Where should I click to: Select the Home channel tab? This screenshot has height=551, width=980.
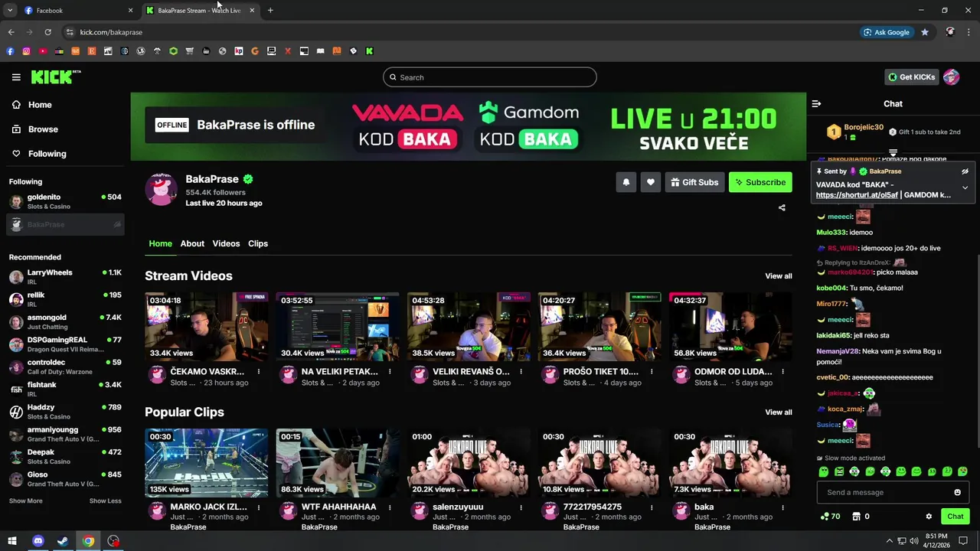point(160,243)
